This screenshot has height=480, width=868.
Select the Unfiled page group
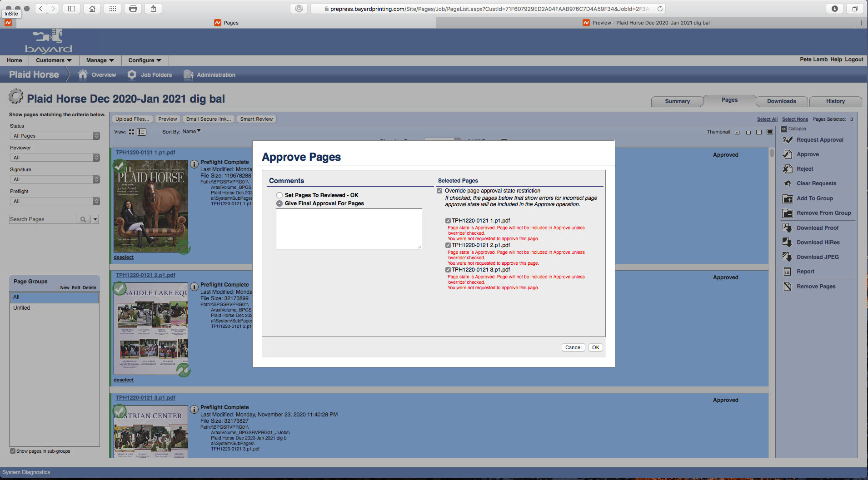click(x=55, y=308)
